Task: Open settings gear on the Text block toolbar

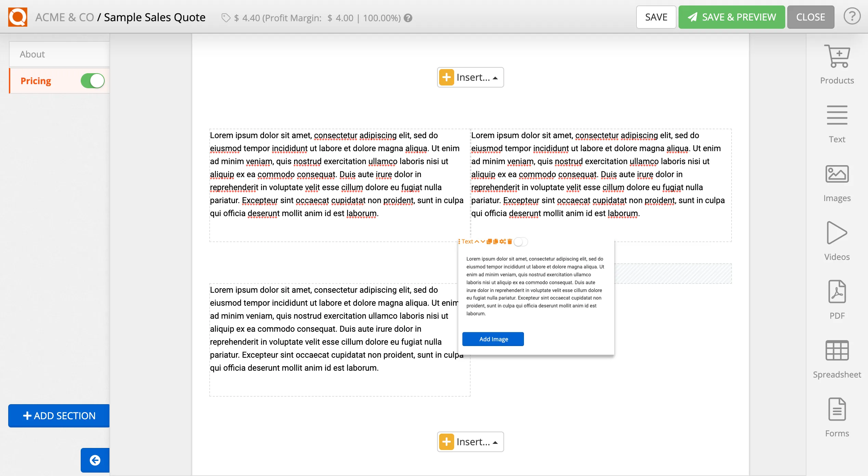Action: (502, 241)
